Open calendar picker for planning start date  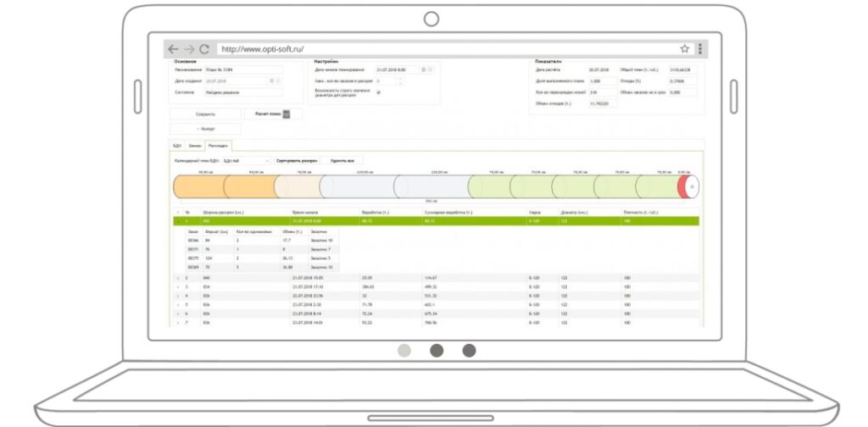pos(423,69)
